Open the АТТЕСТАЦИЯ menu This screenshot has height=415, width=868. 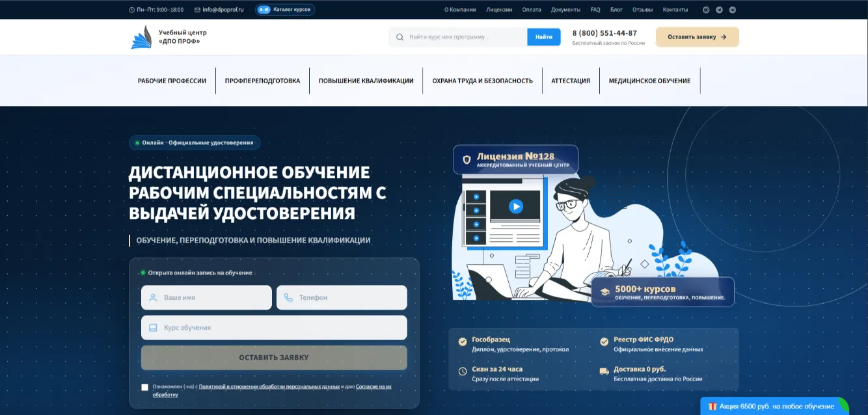571,81
